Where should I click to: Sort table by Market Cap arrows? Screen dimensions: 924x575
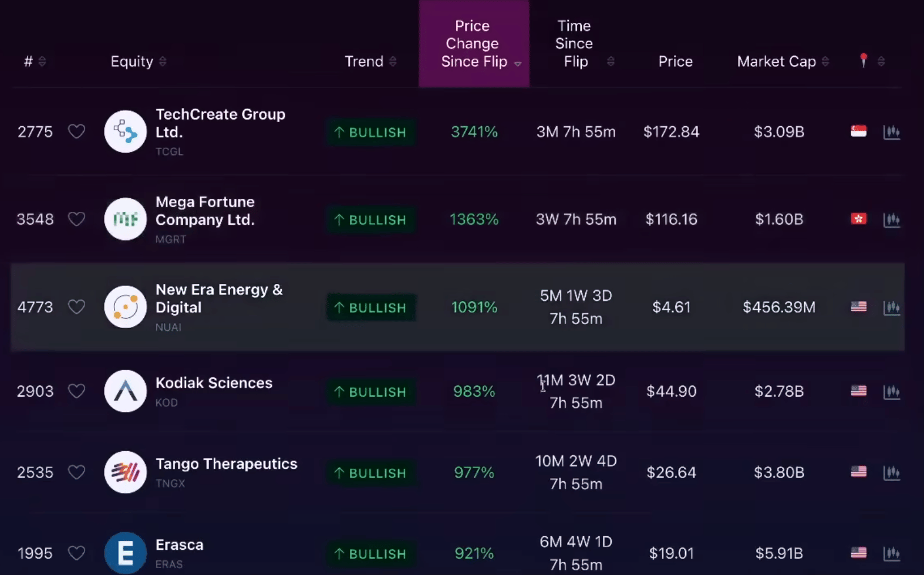coord(825,62)
